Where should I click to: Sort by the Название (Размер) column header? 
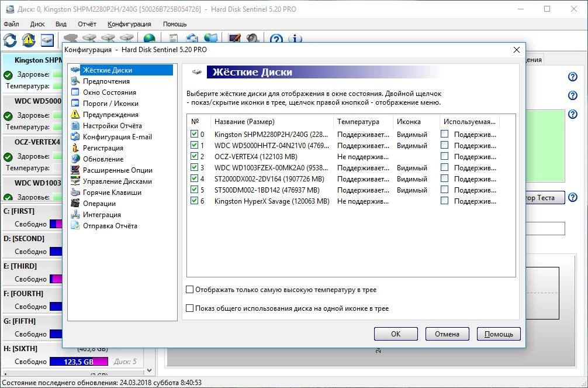(x=272, y=122)
